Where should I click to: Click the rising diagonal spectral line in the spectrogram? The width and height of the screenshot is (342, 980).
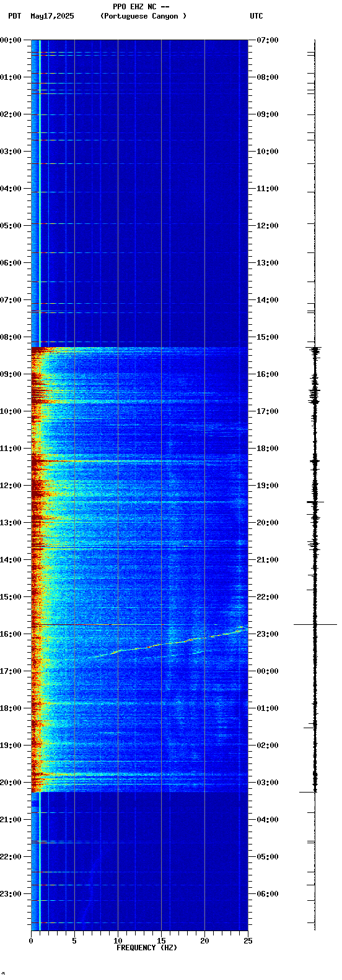pos(167,644)
